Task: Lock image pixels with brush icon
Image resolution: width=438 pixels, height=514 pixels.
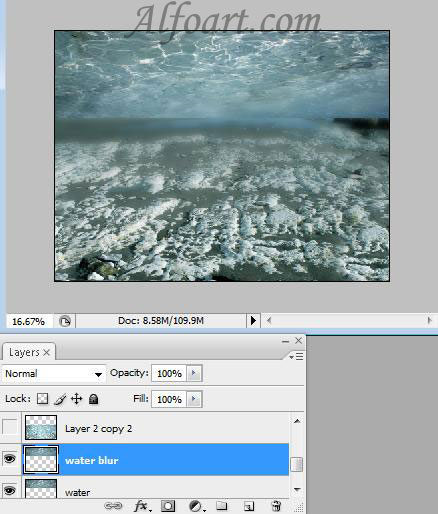Action: [60, 399]
